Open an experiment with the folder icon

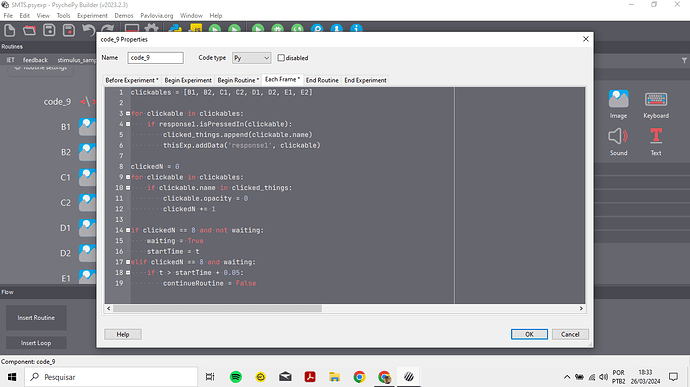29,30
